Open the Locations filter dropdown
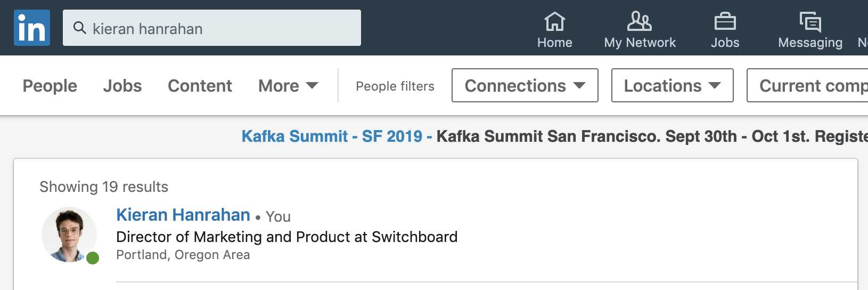 [x=672, y=85]
